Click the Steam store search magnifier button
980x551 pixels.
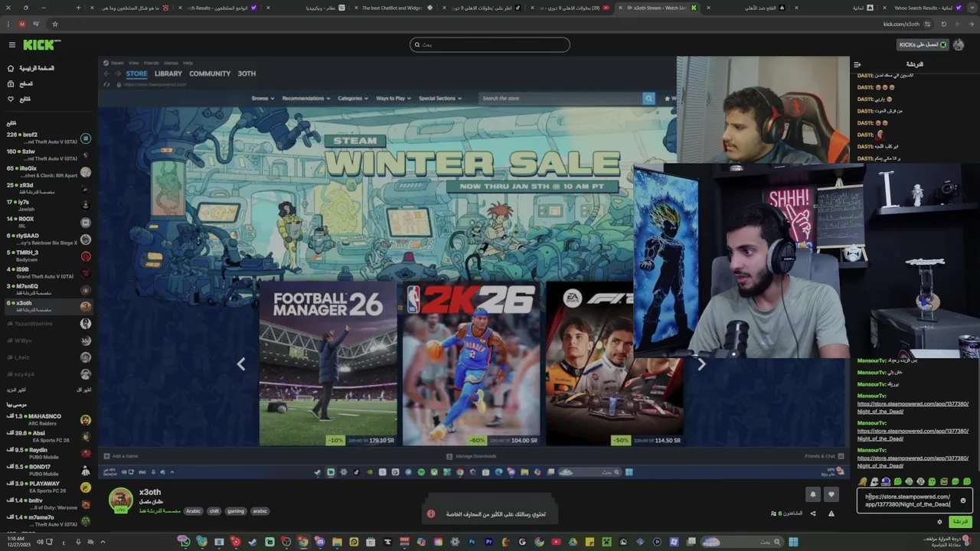coord(649,99)
